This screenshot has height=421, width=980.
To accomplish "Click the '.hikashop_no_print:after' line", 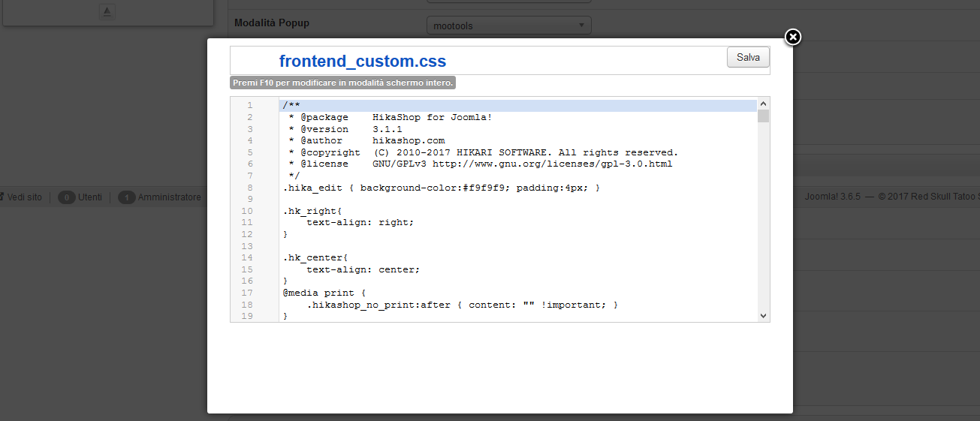I will click(x=463, y=305).
